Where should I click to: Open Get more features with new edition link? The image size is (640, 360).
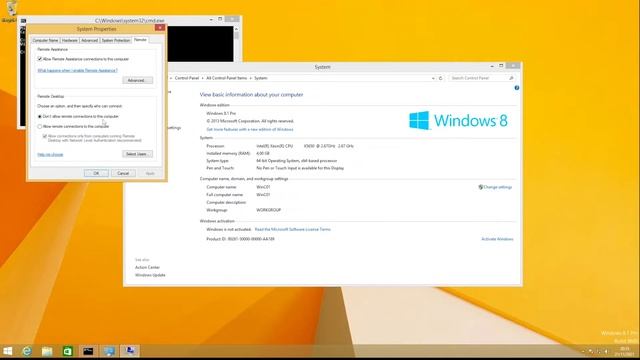point(250,129)
